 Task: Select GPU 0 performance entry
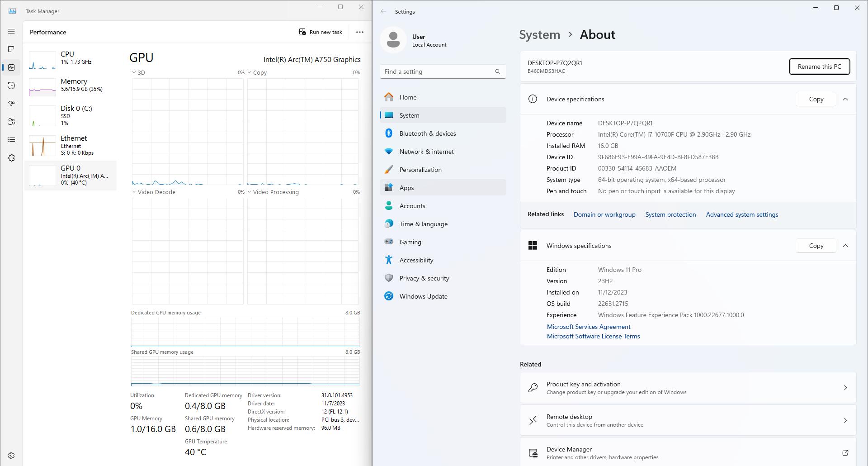pos(71,175)
